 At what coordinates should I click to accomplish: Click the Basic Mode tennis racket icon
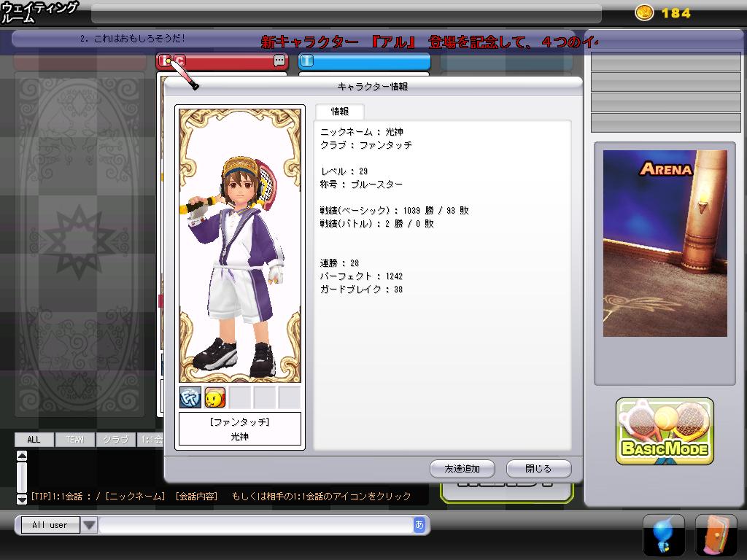click(x=665, y=432)
